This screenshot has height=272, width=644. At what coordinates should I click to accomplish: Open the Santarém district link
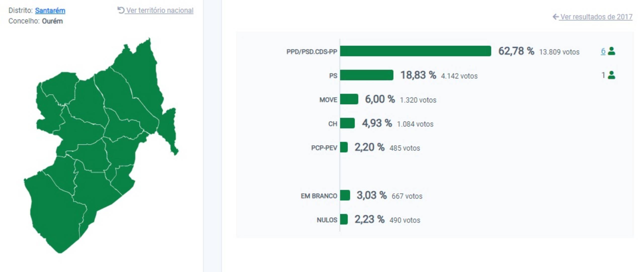tap(50, 11)
